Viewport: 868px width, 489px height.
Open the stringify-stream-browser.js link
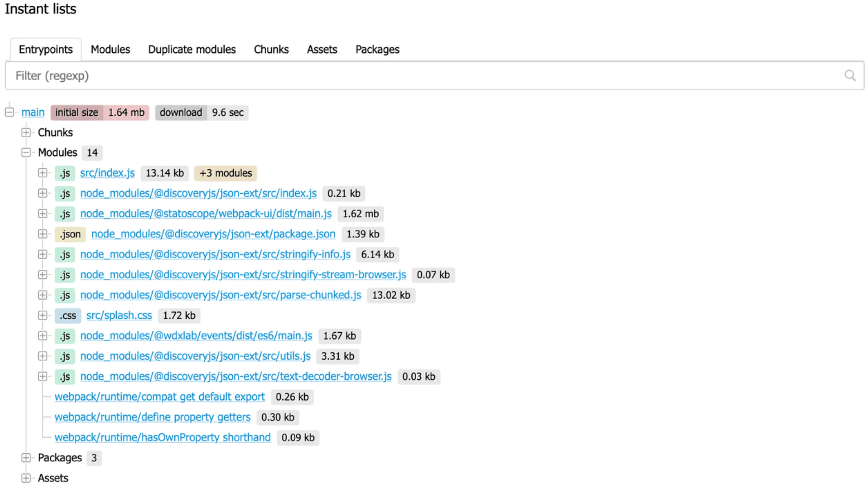(x=243, y=275)
